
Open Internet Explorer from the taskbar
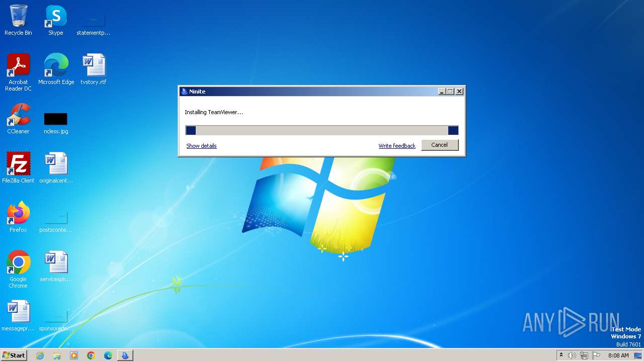click(x=40, y=355)
